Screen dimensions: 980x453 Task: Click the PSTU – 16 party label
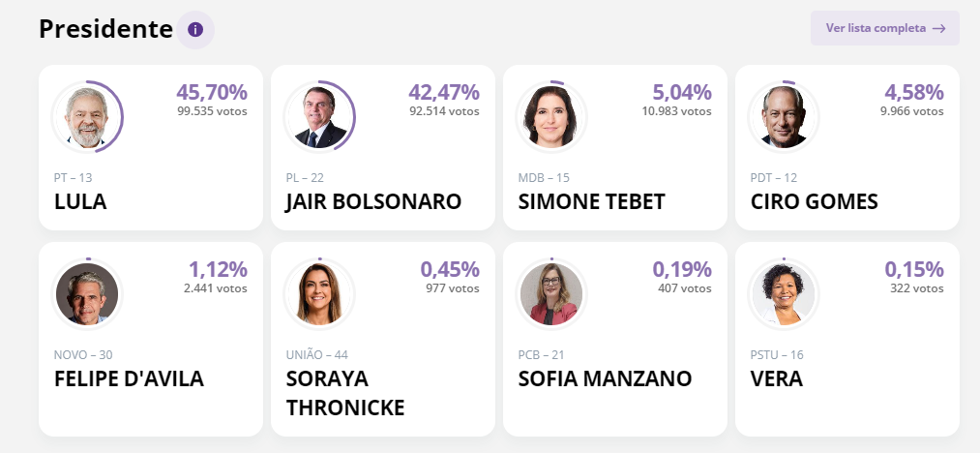tap(777, 355)
